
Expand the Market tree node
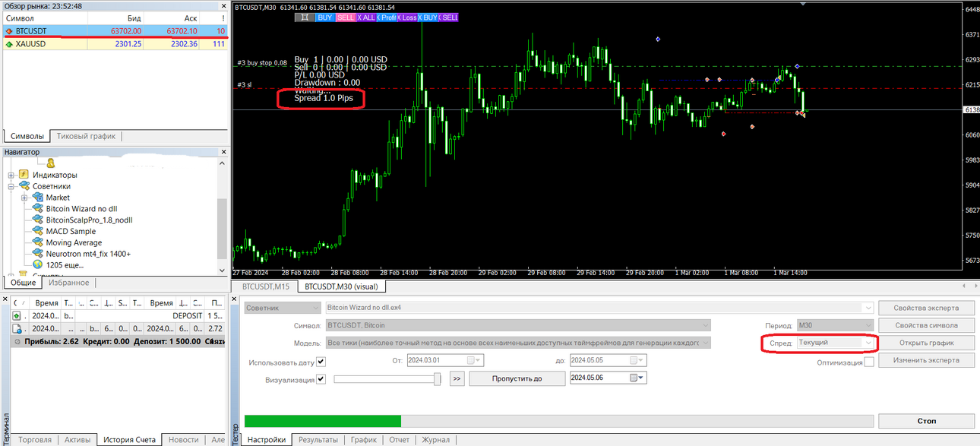pyautogui.click(x=25, y=198)
